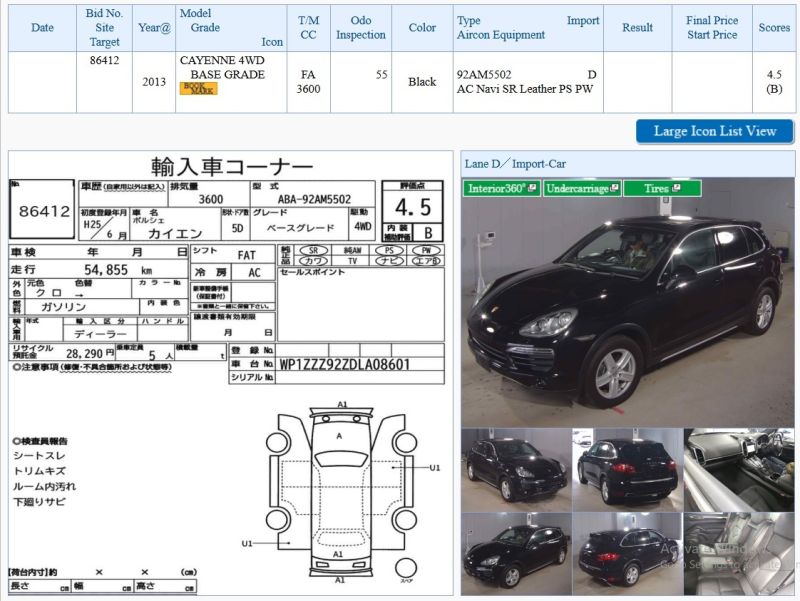The height and width of the screenshot is (601, 800).
Task: Click the Date column header
Action: tap(42, 28)
